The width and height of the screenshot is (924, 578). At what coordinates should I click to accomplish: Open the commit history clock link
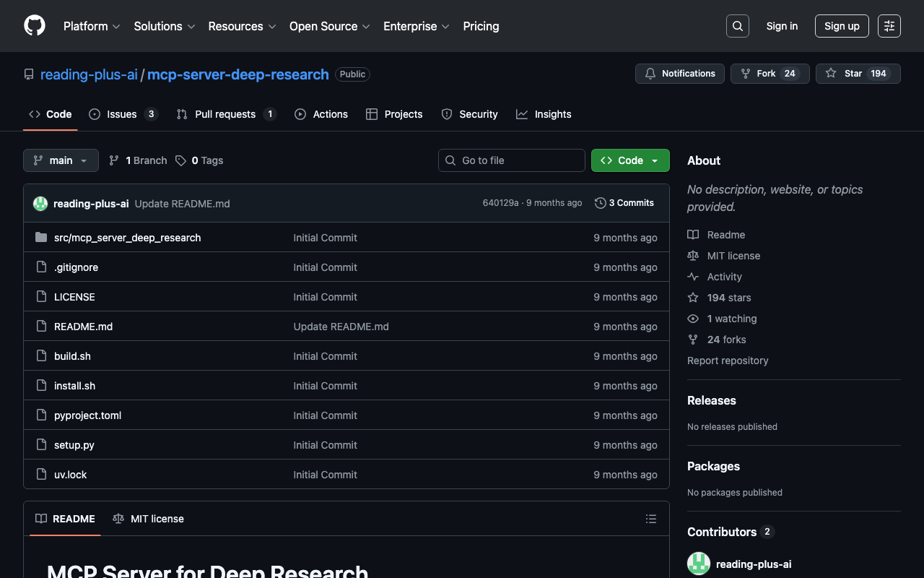[x=624, y=203]
